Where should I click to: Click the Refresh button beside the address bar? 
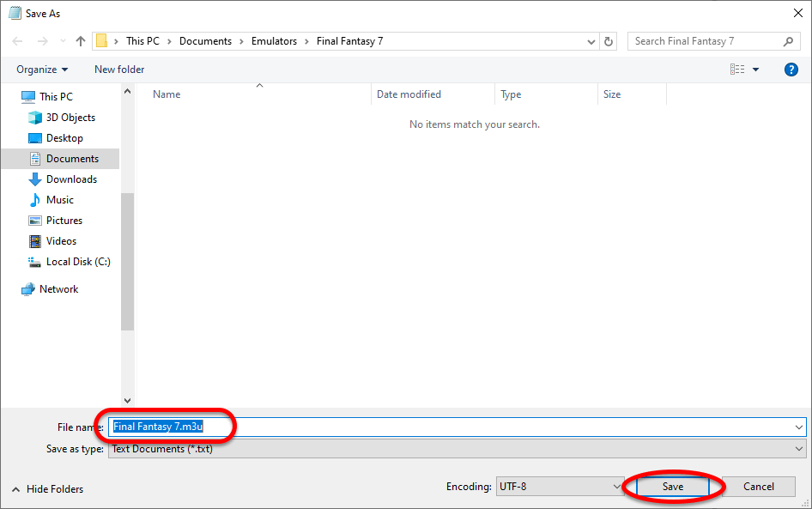[609, 41]
